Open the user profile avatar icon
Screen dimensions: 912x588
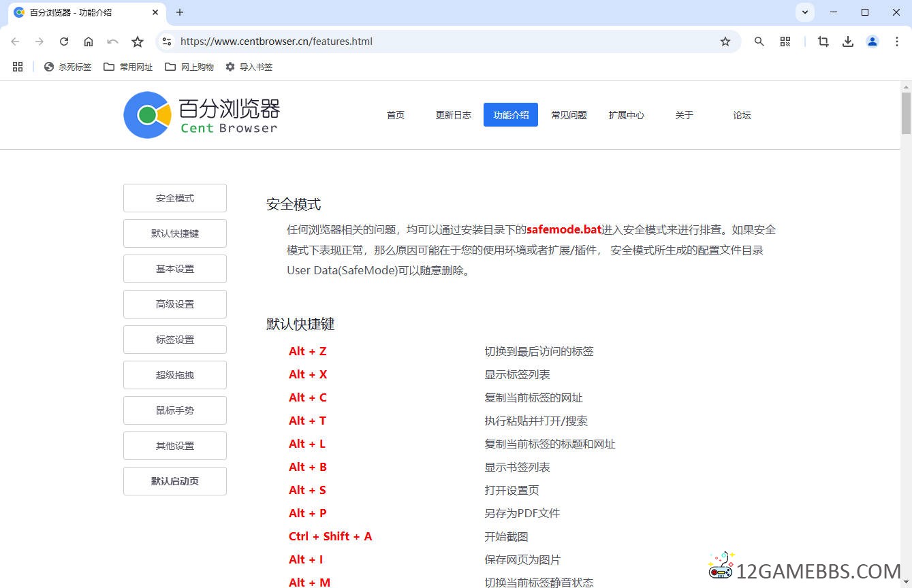click(x=872, y=42)
